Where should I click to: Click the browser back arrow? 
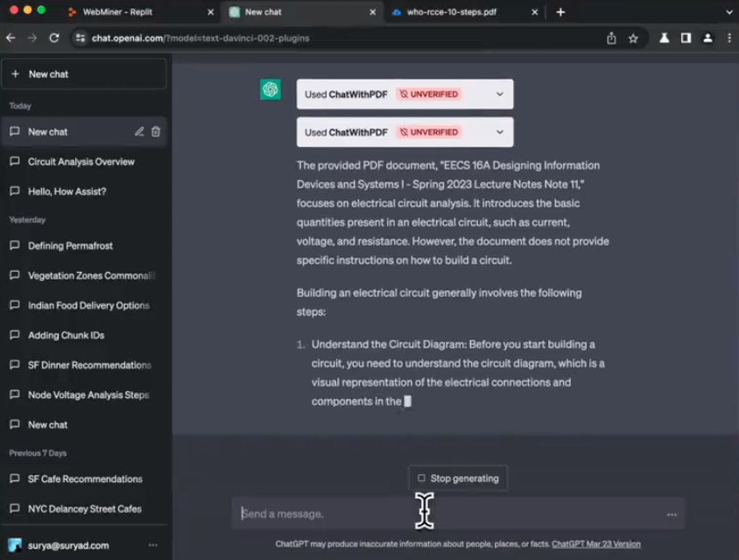11,38
